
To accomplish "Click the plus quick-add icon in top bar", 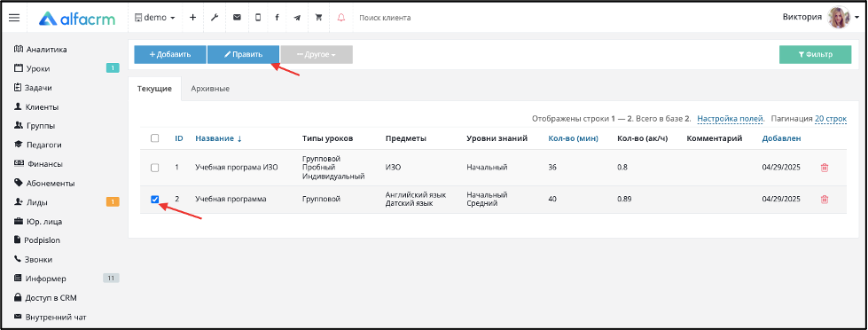I will point(192,17).
